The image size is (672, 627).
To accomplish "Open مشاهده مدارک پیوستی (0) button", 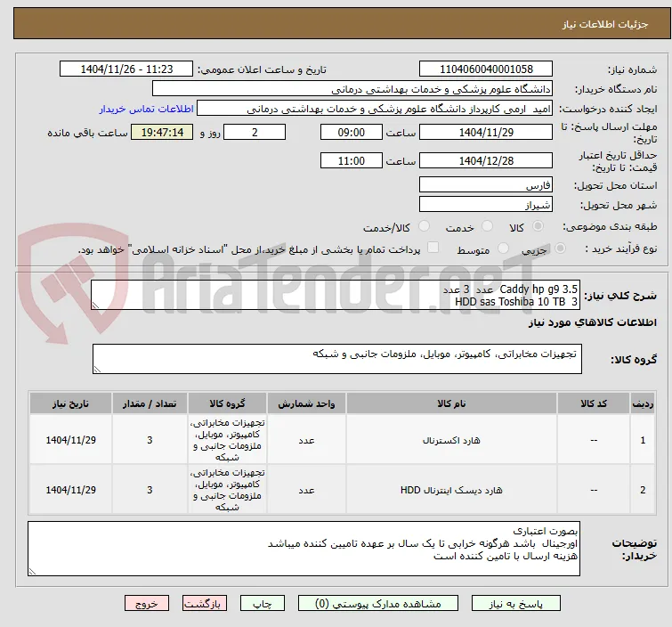I will 378,604.
